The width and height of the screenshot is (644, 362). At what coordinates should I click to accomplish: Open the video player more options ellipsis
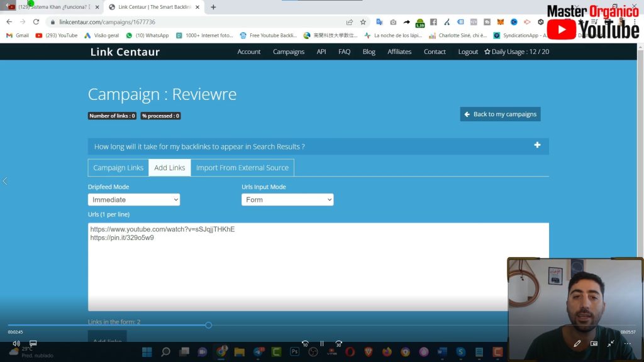[x=628, y=344]
